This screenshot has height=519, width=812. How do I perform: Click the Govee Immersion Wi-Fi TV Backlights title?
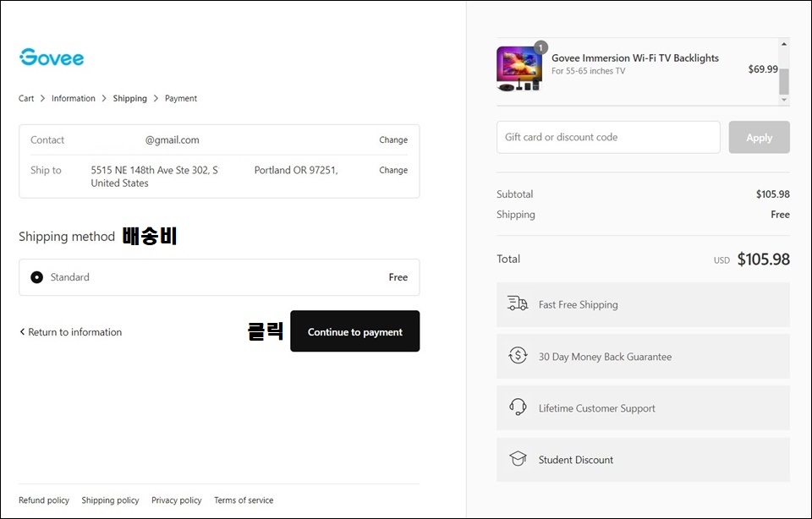pyautogui.click(x=635, y=58)
